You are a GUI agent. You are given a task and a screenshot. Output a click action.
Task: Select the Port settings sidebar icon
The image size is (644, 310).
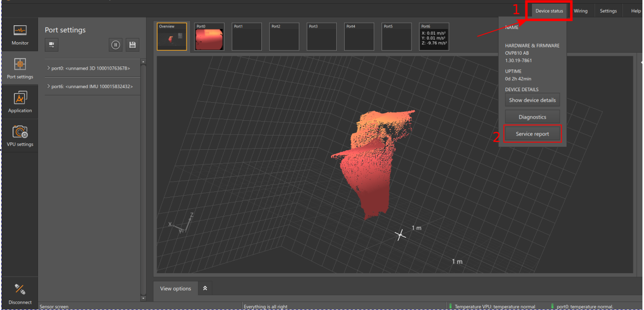pyautogui.click(x=20, y=68)
